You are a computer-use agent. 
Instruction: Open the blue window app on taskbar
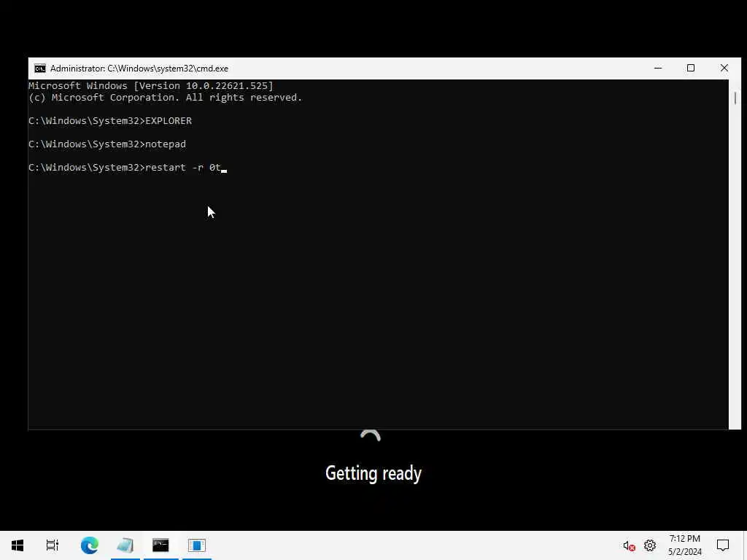click(x=196, y=545)
